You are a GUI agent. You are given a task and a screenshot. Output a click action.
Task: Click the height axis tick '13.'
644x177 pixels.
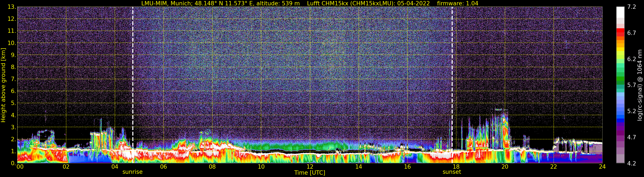click(x=12, y=7)
